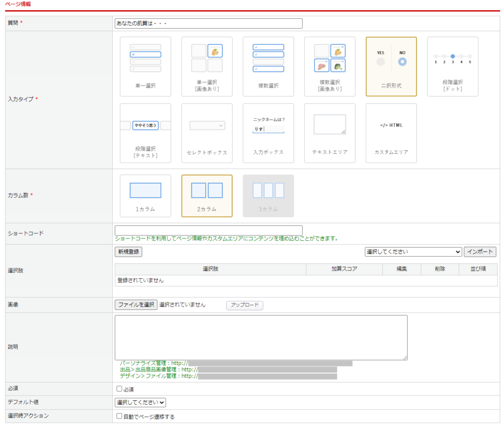Select the 単一選択 input type tile
The image size is (504, 429).
(145, 66)
